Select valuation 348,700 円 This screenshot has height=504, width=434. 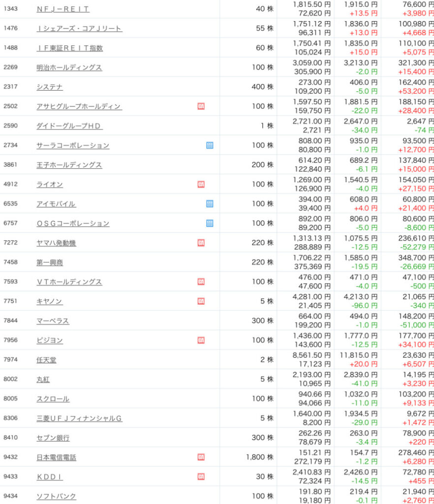coord(416,258)
